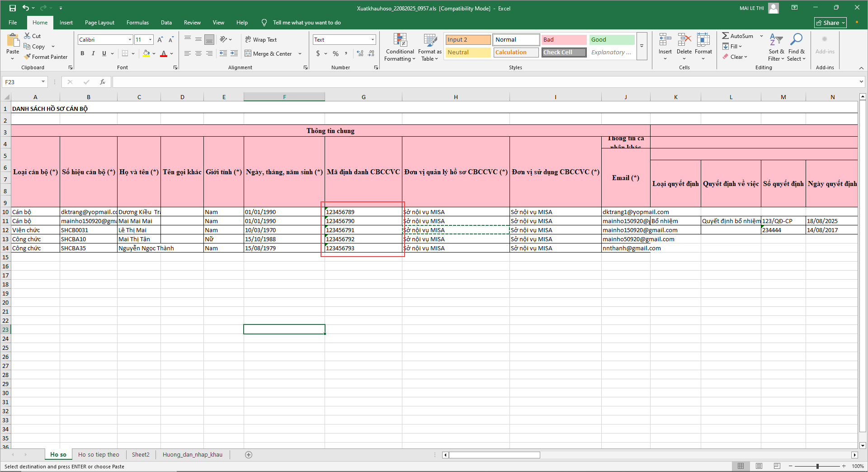Click the Format as Table icon
This screenshot has height=472, width=868.
[x=429, y=48]
